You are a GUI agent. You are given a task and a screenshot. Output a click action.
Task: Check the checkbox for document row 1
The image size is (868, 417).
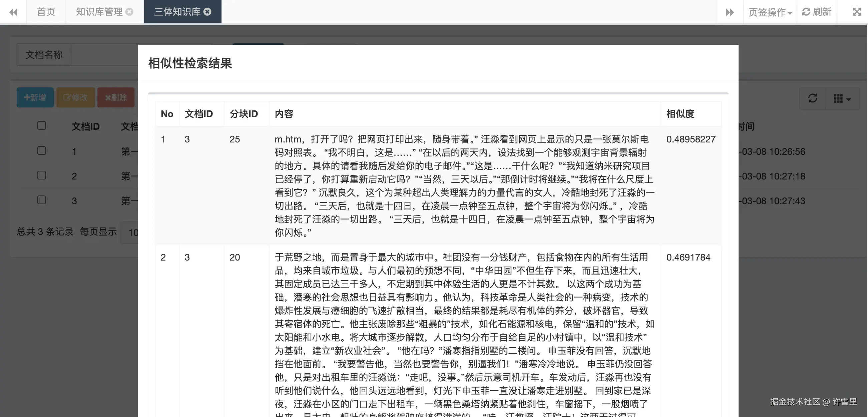(42, 150)
